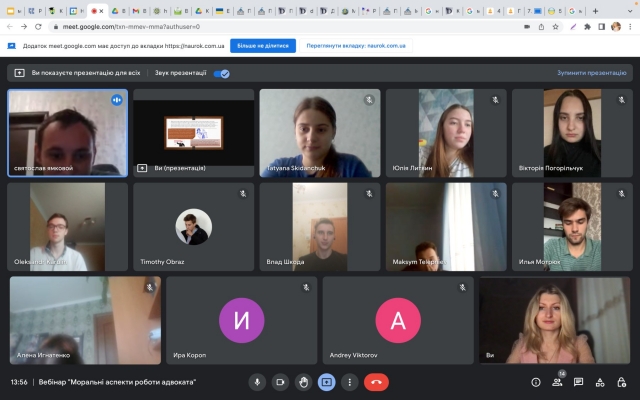Screen dimensions: 640x400
Task: Select Вікторія Погорільчук video tile
Action: point(572,133)
